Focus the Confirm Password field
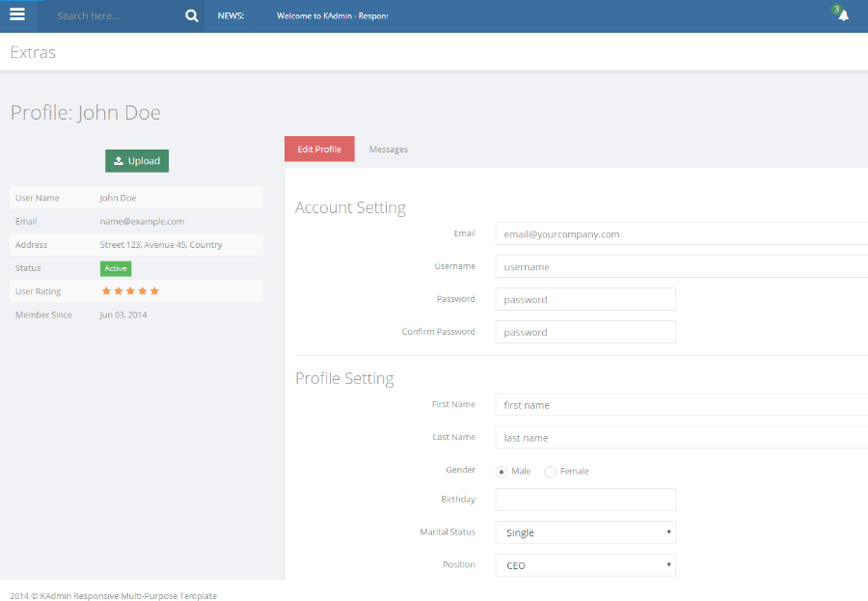Viewport: 868px width, 601px height. tap(584, 332)
